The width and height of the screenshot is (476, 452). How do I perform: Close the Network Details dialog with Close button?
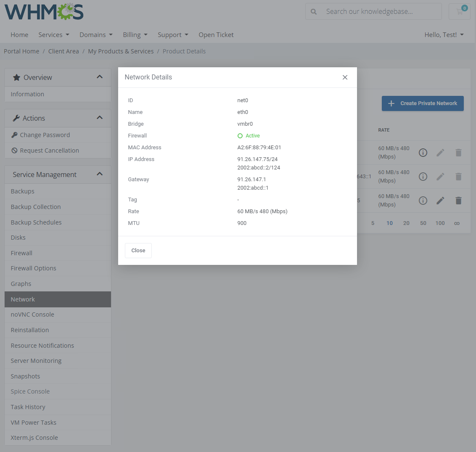138,250
